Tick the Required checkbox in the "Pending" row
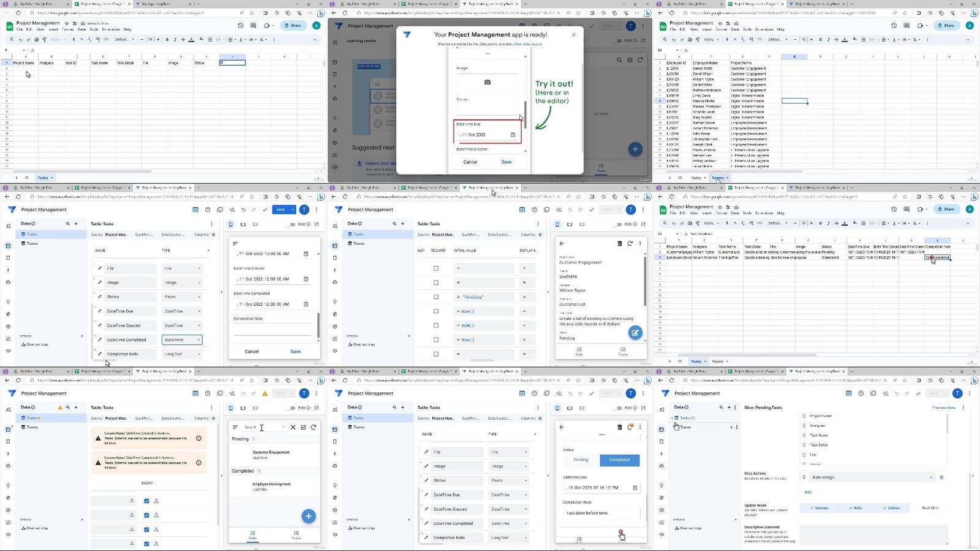Screen dimensions: 980x551 pos(436,297)
